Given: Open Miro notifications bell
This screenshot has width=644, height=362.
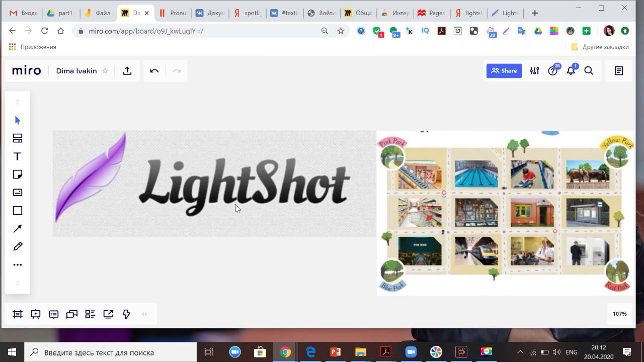Looking at the screenshot, I should [x=571, y=71].
